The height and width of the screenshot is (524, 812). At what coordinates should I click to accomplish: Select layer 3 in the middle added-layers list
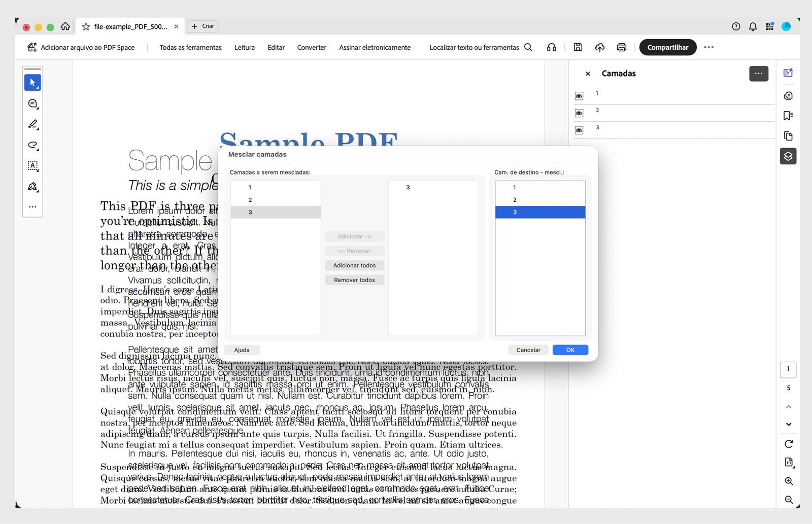pyautogui.click(x=433, y=187)
